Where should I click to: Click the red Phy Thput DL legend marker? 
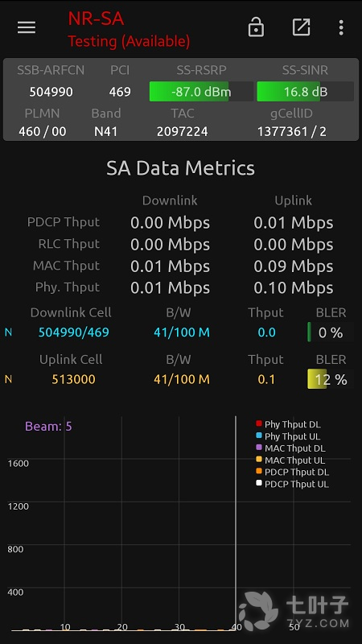click(259, 423)
